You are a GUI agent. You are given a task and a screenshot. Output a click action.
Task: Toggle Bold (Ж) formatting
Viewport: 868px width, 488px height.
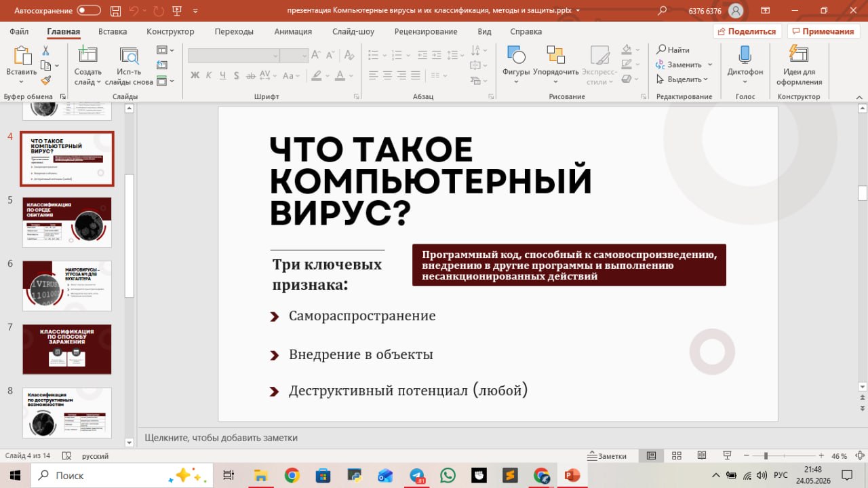[195, 75]
